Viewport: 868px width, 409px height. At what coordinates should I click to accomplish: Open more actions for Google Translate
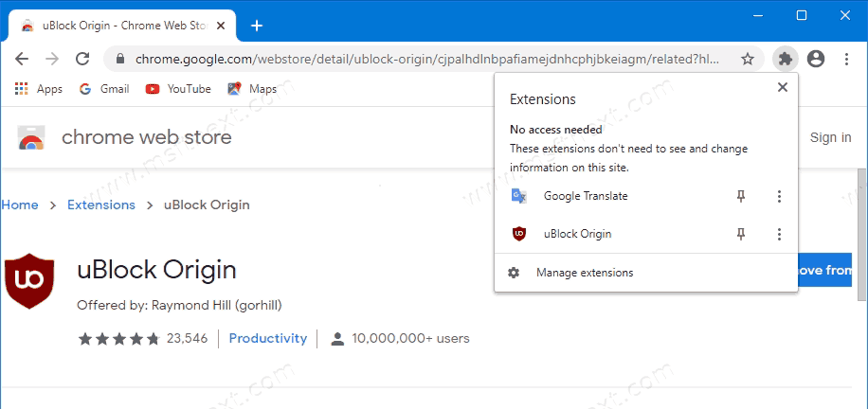click(779, 196)
